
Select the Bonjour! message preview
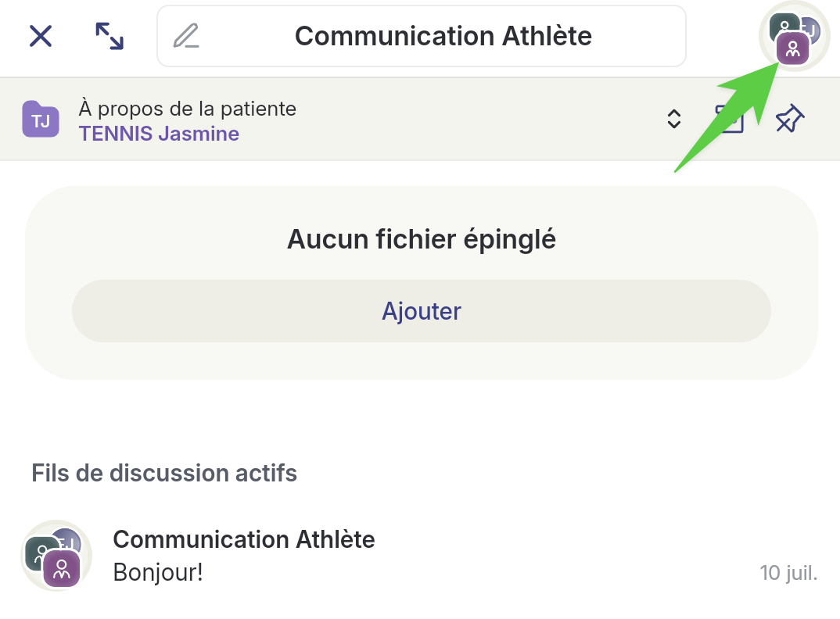tap(158, 572)
